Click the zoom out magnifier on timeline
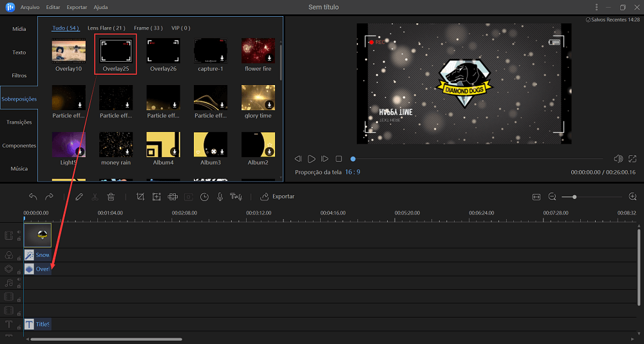This screenshot has width=644, height=344. click(x=553, y=197)
